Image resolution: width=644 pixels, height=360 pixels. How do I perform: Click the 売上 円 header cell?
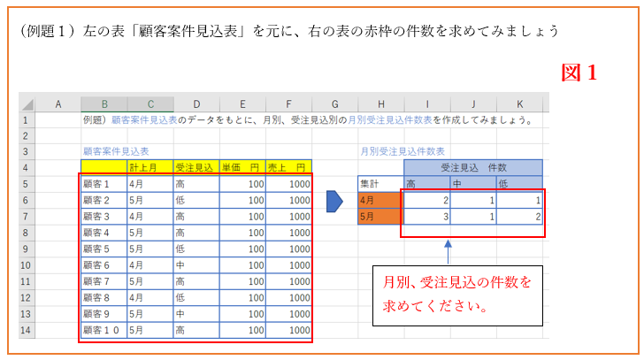pos(288,167)
